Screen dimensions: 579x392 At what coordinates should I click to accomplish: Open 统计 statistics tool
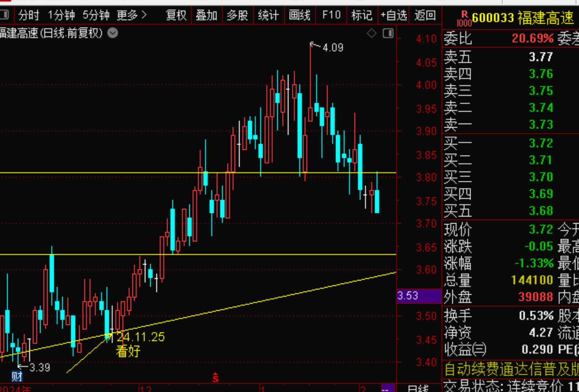click(268, 15)
